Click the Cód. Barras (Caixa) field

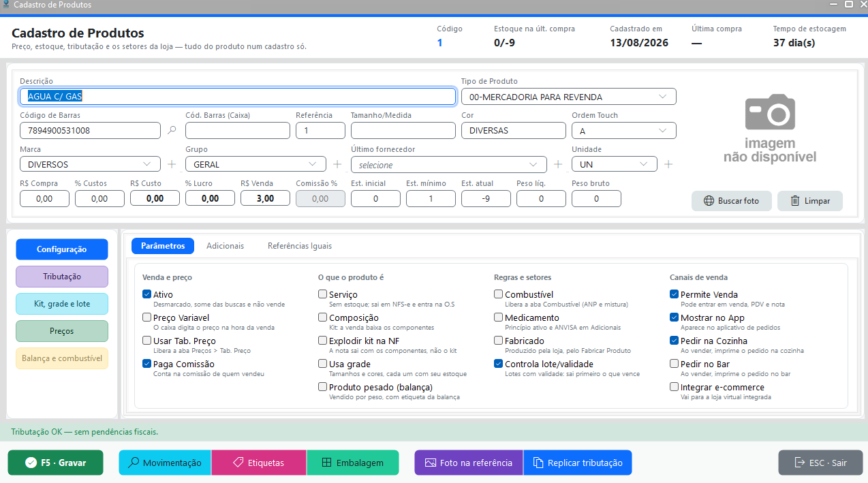click(x=238, y=131)
